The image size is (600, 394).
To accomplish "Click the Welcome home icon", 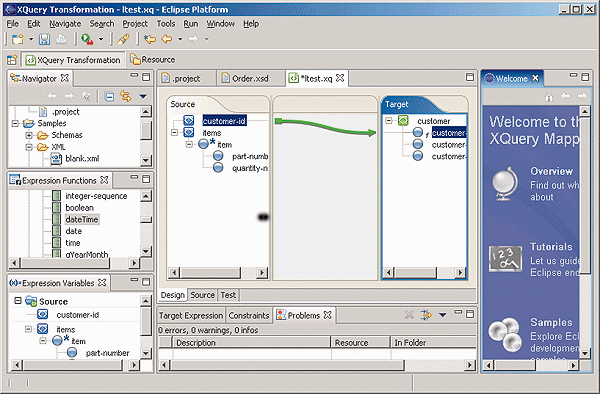I will (549, 97).
